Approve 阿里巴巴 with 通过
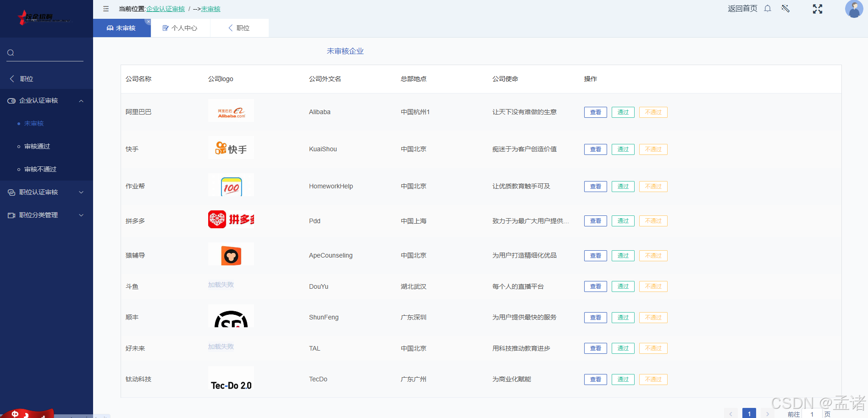The image size is (868, 418). coord(623,112)
